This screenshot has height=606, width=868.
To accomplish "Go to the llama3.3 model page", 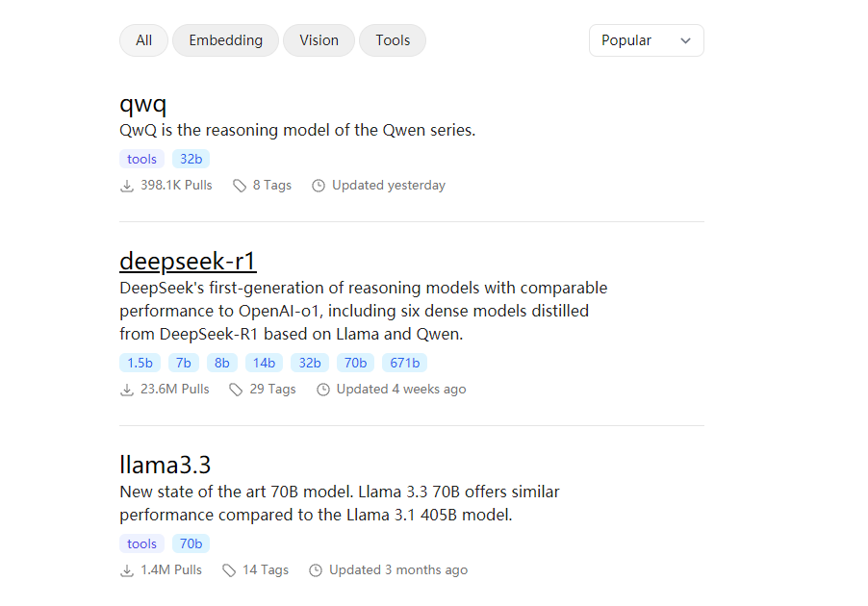I will coord(165,465).
